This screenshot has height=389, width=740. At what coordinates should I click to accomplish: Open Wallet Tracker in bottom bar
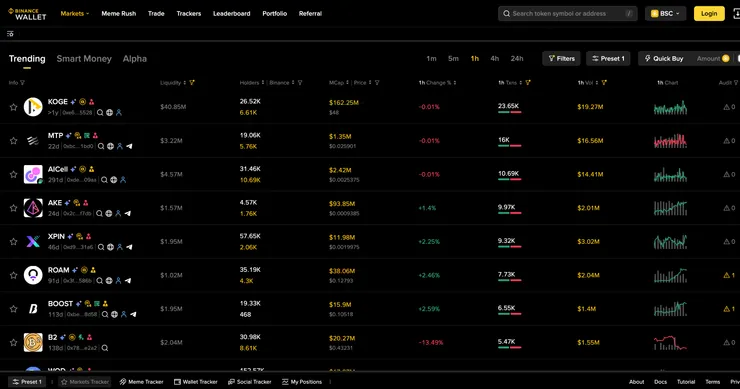(195, 382)
